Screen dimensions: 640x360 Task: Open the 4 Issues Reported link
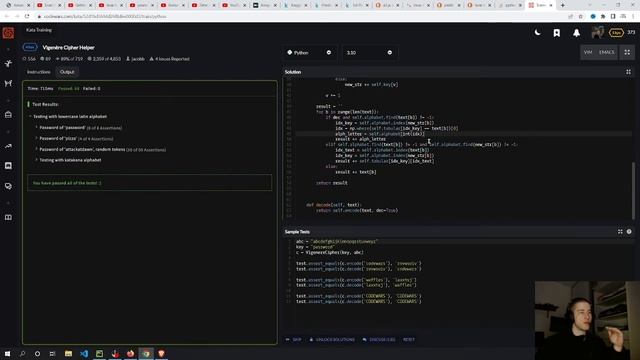[169, 59]
